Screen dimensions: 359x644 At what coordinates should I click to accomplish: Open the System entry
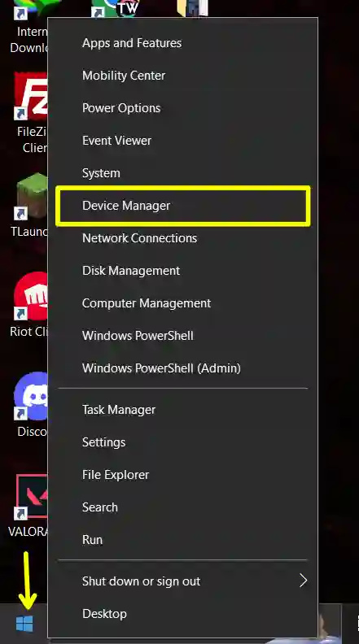(182, 173)
